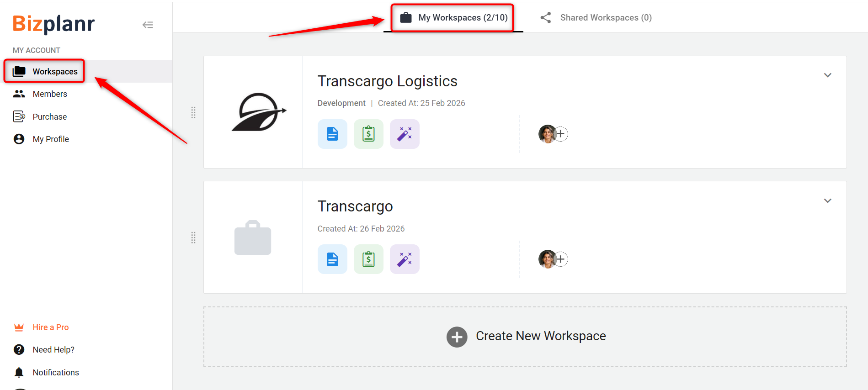This screenshot has width=868, height=390.
Task: Click the Need Help question mark icon
Action: click(19, 349)
